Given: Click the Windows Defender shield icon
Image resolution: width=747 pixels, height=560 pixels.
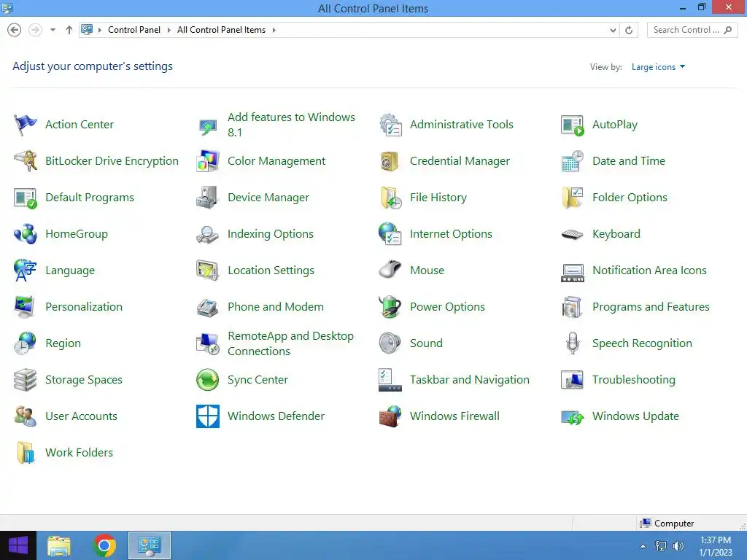Looking at the screenshot, I should coord(208,416).
